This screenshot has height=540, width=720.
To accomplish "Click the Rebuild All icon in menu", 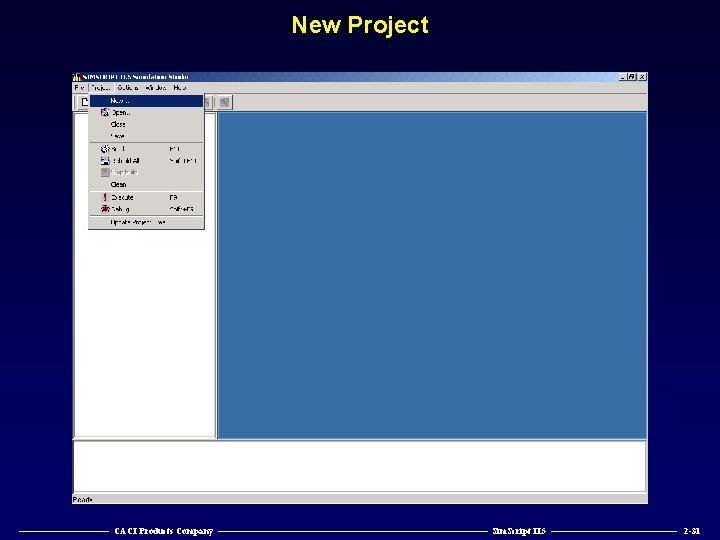I will [105, 161].
